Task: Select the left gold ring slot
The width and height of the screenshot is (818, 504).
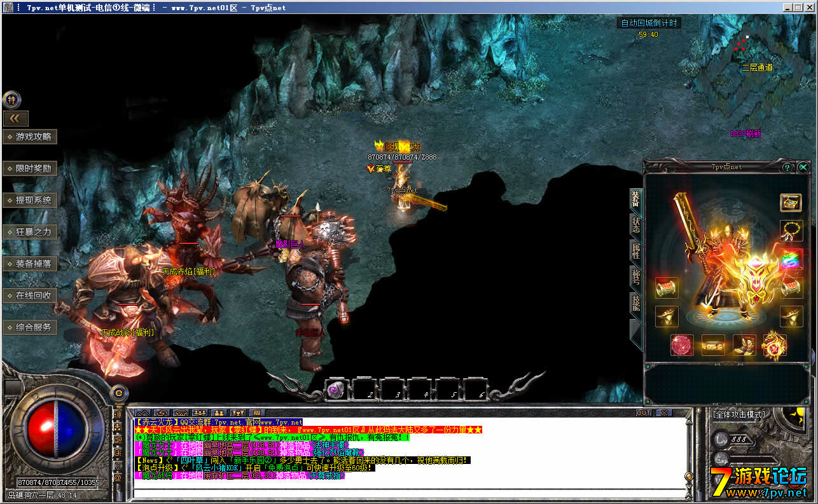Action: pyautogui.click(x=667, y=316)
